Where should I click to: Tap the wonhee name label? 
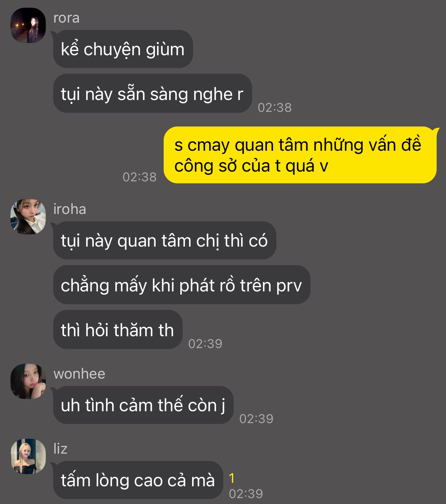(x=79, y=374)
